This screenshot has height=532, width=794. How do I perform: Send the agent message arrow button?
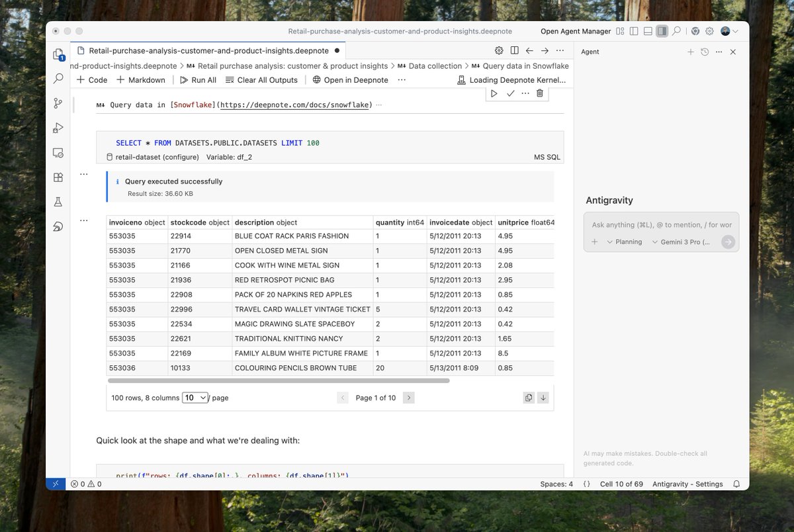728,242
